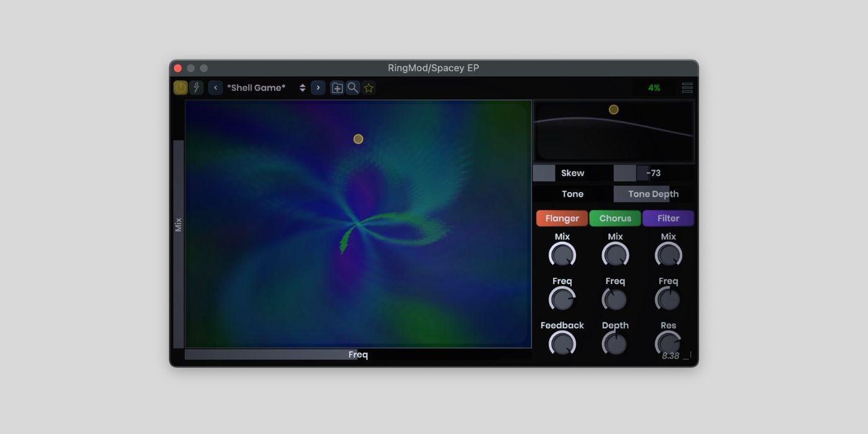Click the Chorus Mix knob
The width and height of the screenshot is (868, 434).
(x=616, y=255)
